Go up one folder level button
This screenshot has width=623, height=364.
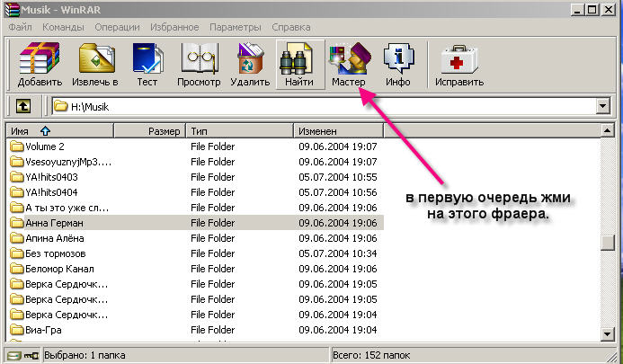[x=23, y=106]
